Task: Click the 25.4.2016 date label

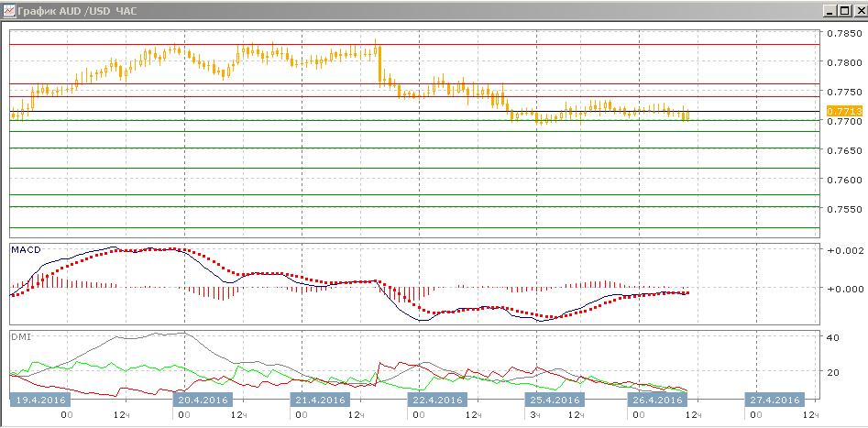Action: pyautogui.click(x=555, y=400)
